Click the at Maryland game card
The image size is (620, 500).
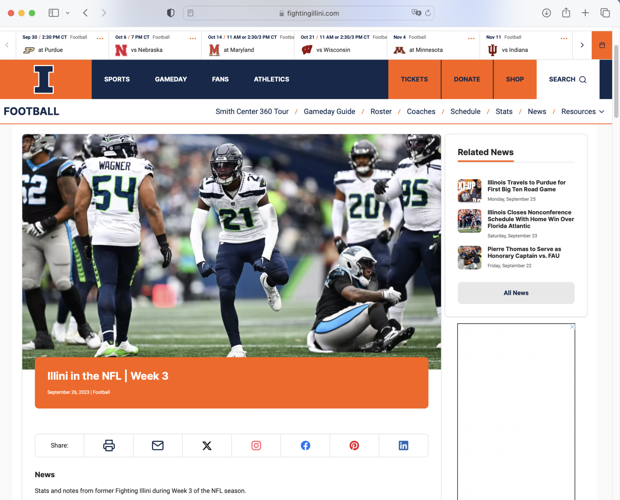click(248, 45)
